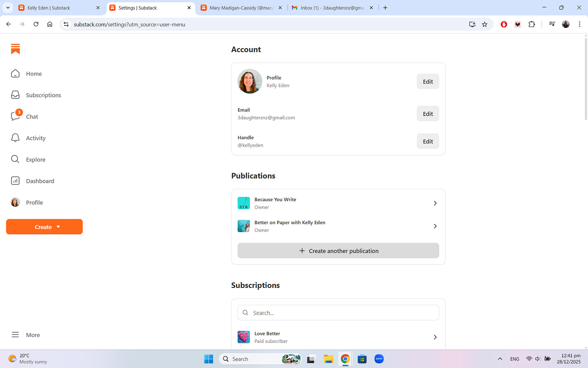Open Task View on taskbar
This screenshot has width=588, height=368.
[311, 359]
